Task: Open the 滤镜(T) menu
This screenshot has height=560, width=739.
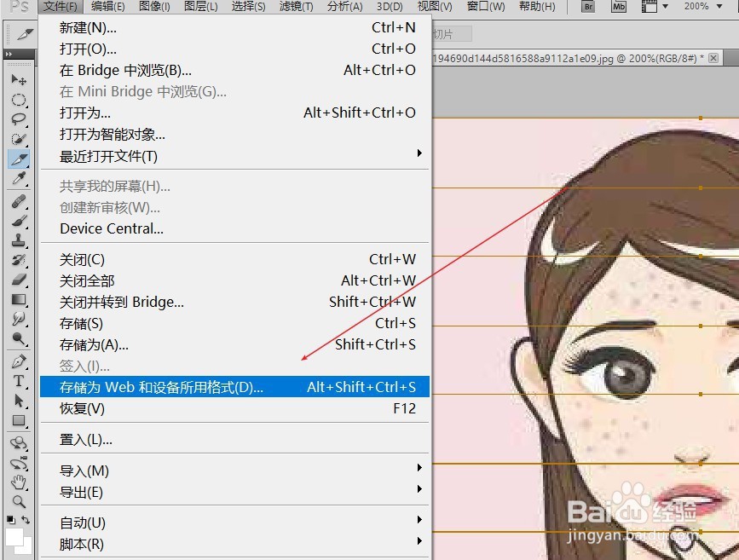Action: (296, 7)
